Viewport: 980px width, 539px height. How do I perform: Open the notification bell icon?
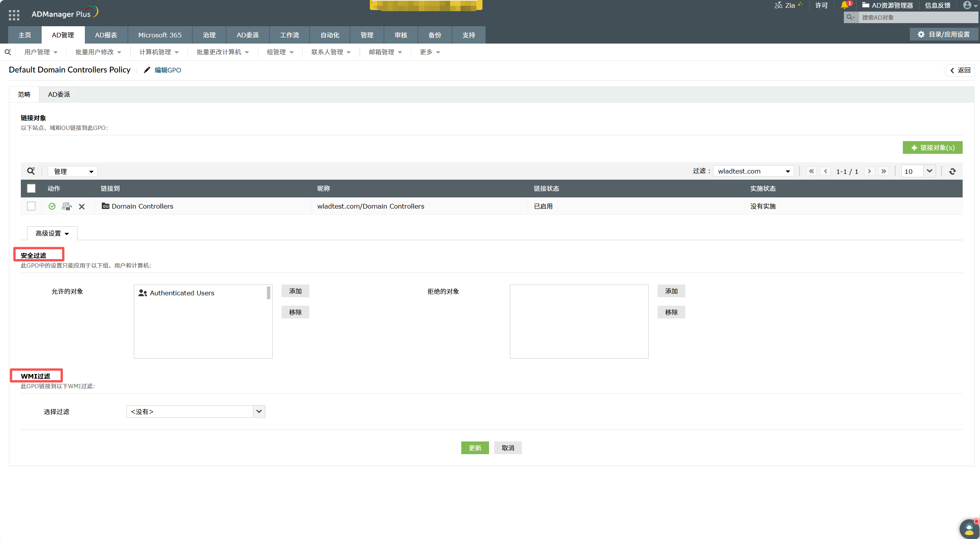point(844,5)
